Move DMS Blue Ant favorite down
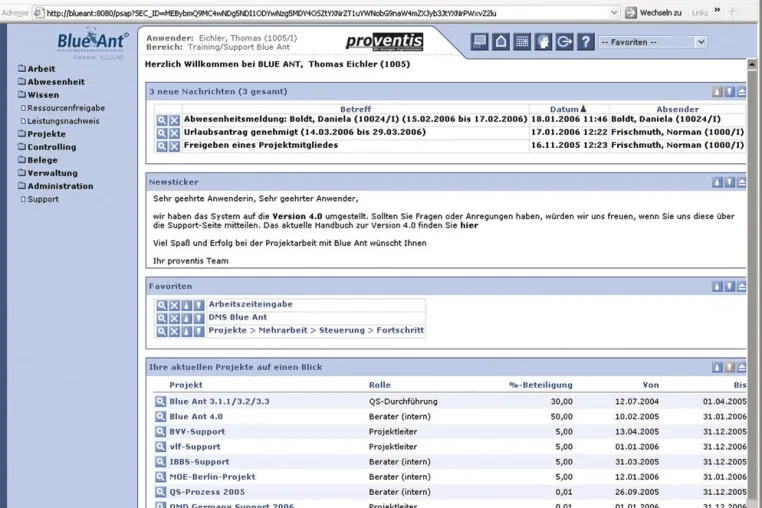This screenshot has width=762, height=508. coord(199,318)
